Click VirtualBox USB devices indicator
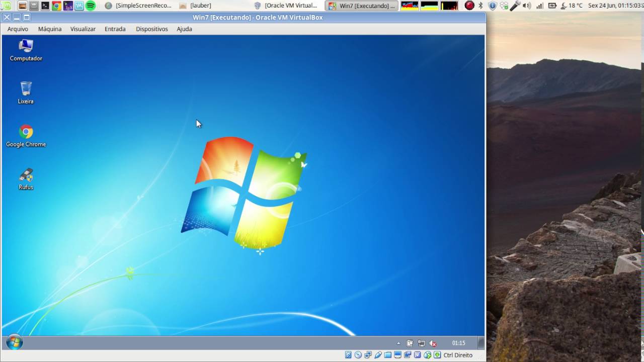Screen dimensions: 644x362 (378, 355)
